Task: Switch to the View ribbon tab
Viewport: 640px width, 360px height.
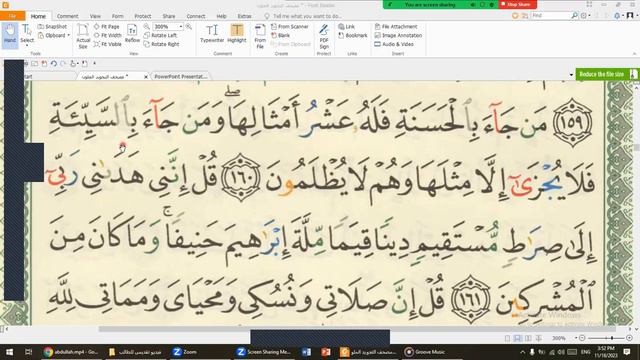Action: pos(95,16)
